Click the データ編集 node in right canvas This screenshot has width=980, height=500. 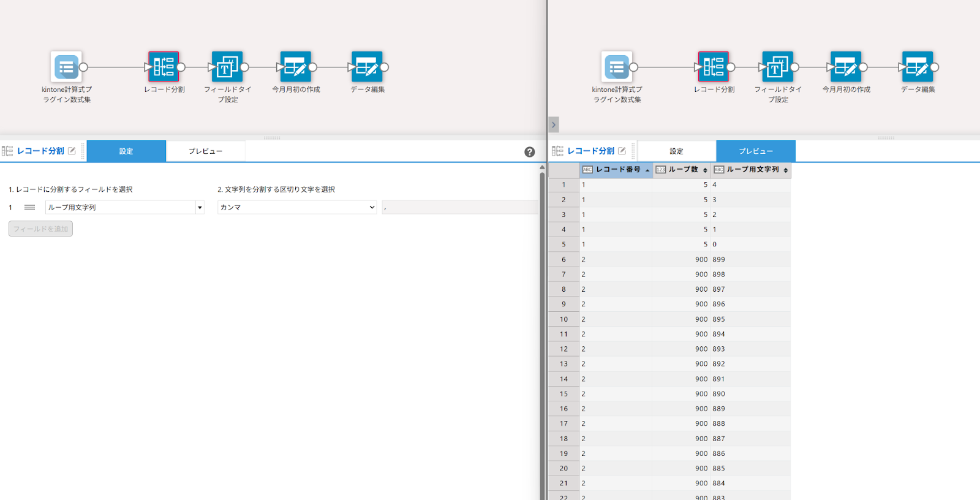click(917, 67)
